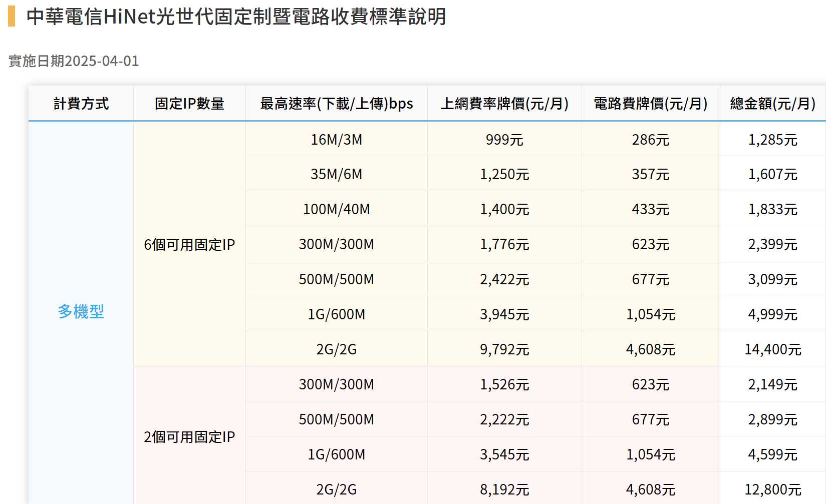
Task: Click the 16M/3M speed cell
Action: coord(337,139)
